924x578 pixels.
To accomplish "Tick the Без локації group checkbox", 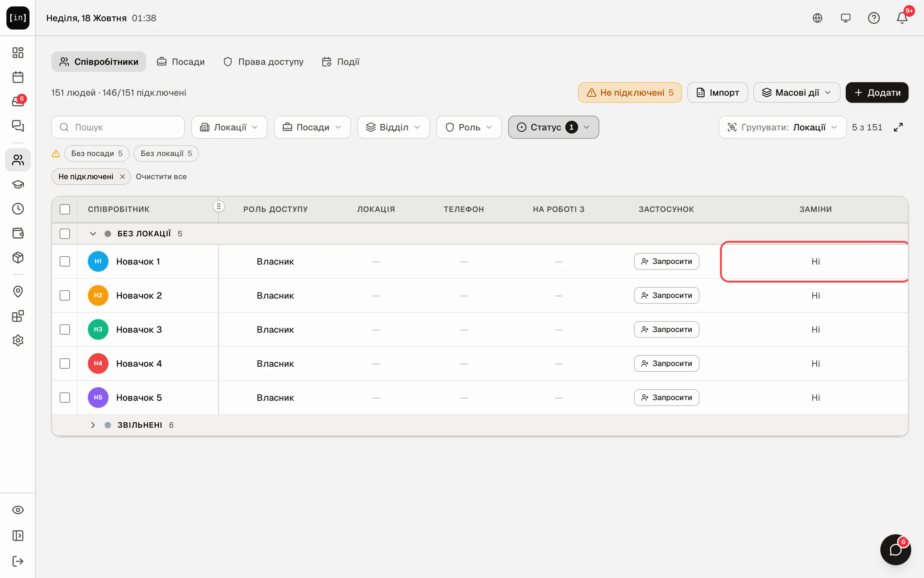I will click(65, 233).
